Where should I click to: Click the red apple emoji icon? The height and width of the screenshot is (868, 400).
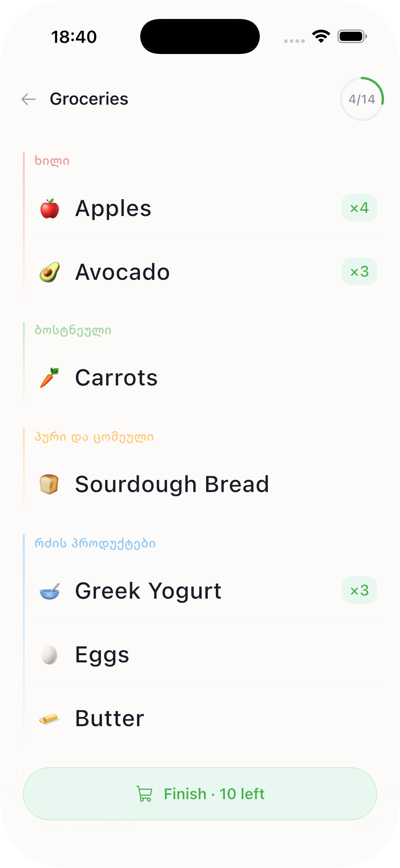50,208
